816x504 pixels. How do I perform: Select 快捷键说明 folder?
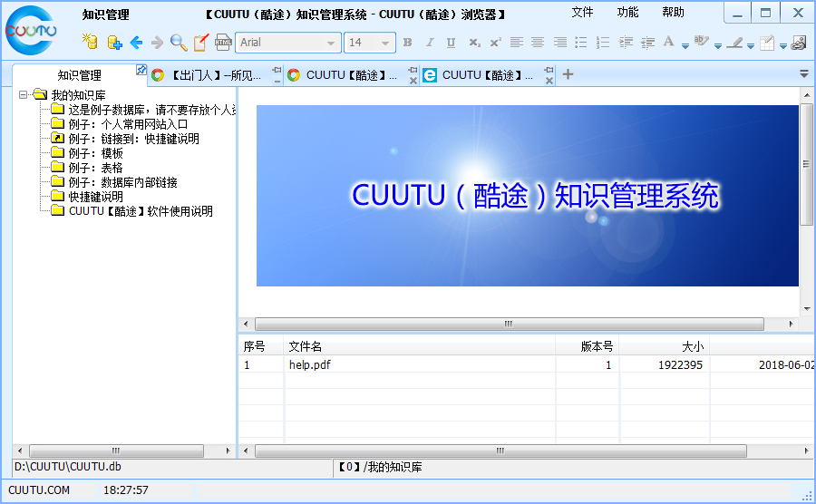[96, 197]
